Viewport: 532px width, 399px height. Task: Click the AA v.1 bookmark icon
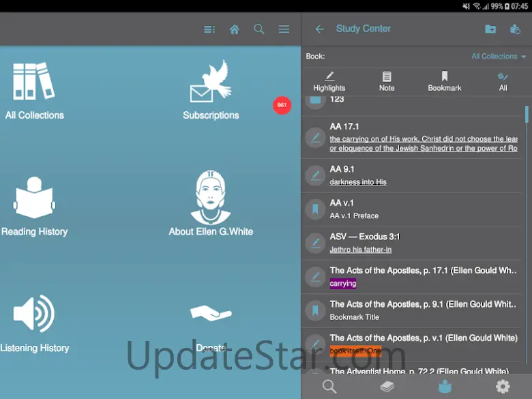click(x=315, y=209)
